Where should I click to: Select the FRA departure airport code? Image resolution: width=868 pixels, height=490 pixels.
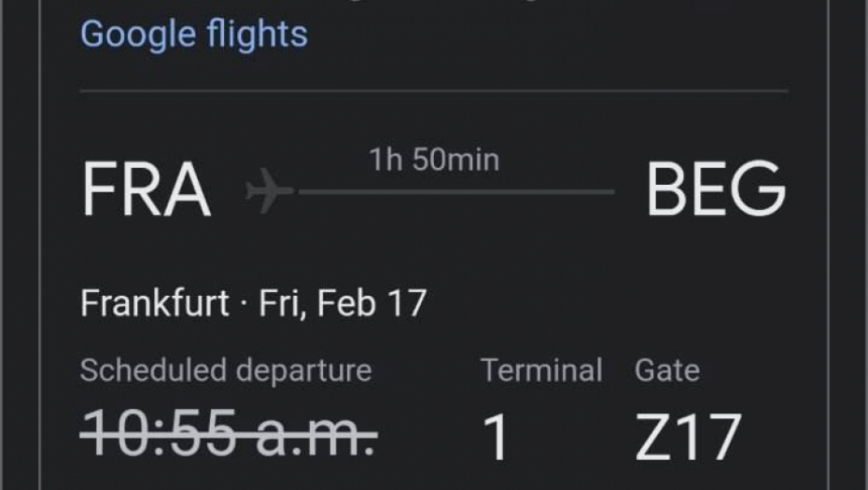tap(146, 190)
